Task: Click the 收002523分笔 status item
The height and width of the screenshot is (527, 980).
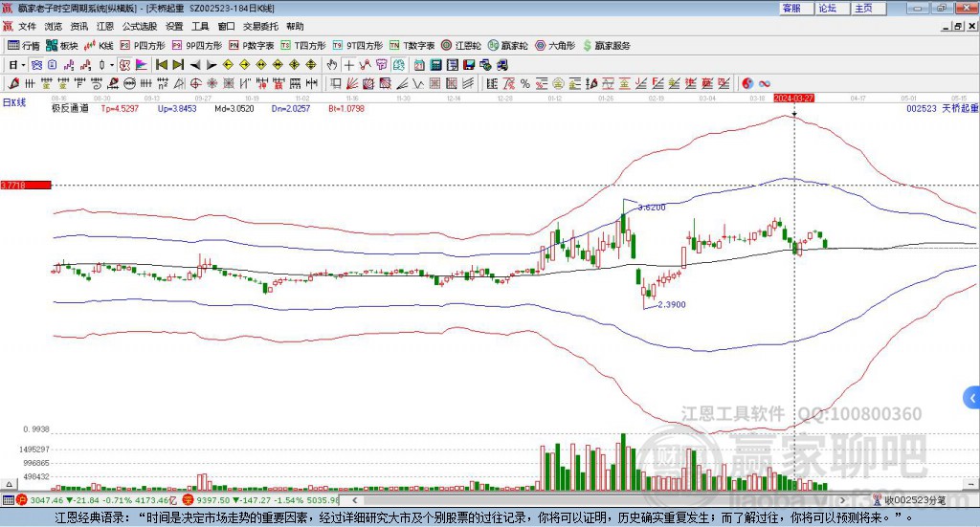Action: click(x=909, y=500)
